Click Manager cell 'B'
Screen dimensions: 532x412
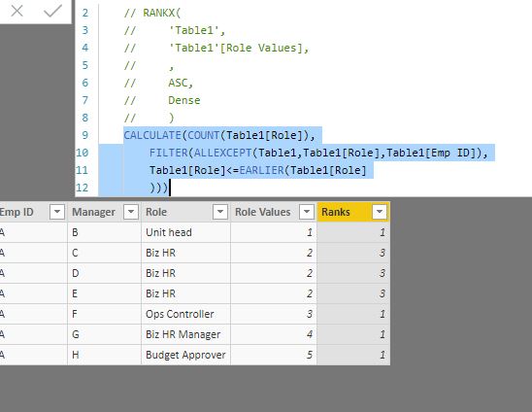pyautogui.click(x=104, y=232)
